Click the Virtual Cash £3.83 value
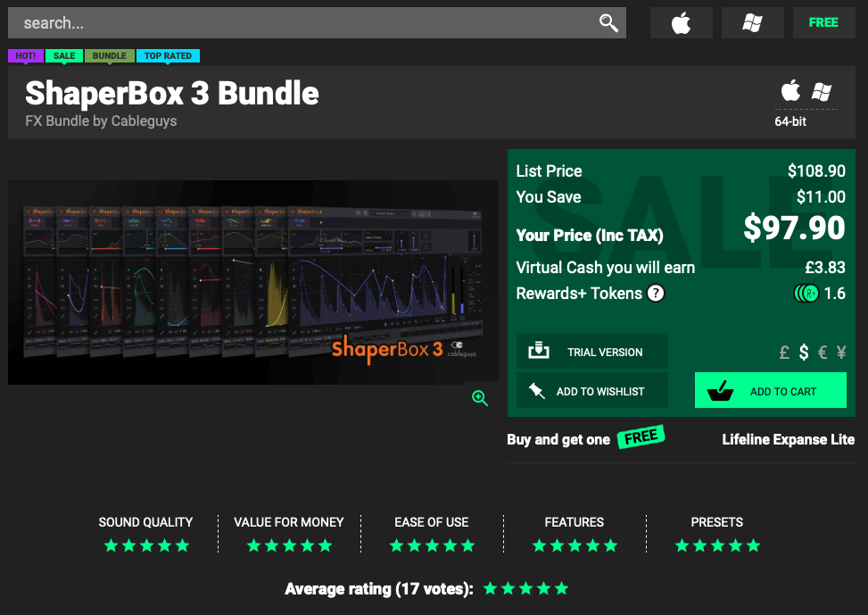The width and height of the screenshot is (868, 615). tap(825, 268)
